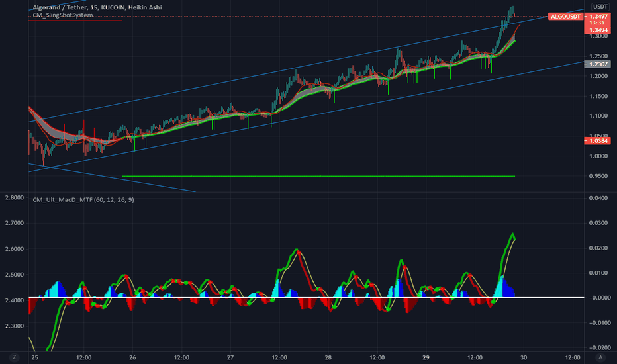Select the CM_Ult_MacD_MTF (60, 12, 26, 9) indicator label
Image resolution: width=617 pixels, height=364 pixels.
(x=83, y=199)
